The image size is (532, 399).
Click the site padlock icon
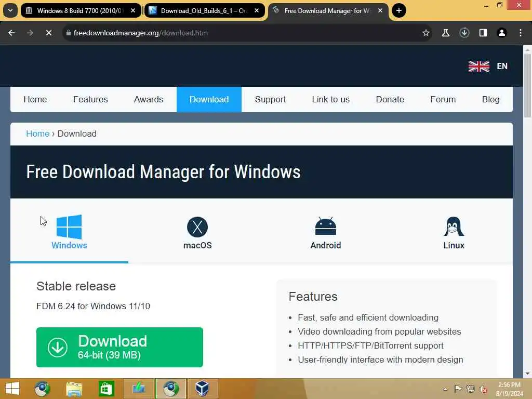[x=68, y=33]
